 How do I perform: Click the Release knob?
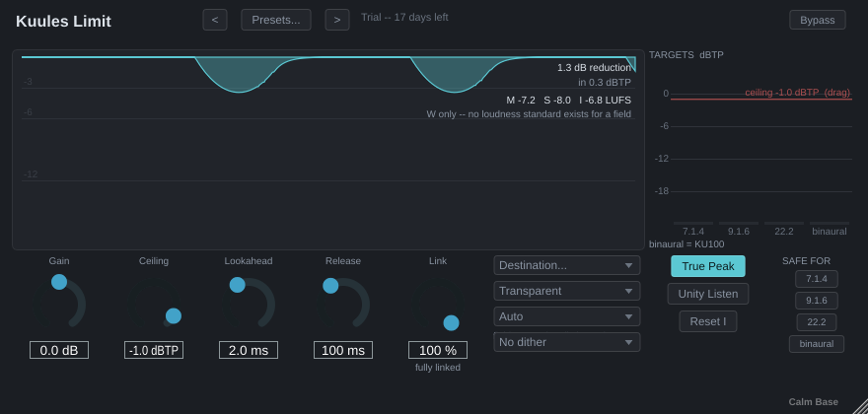pyautogui.click(x=343, y=304)
